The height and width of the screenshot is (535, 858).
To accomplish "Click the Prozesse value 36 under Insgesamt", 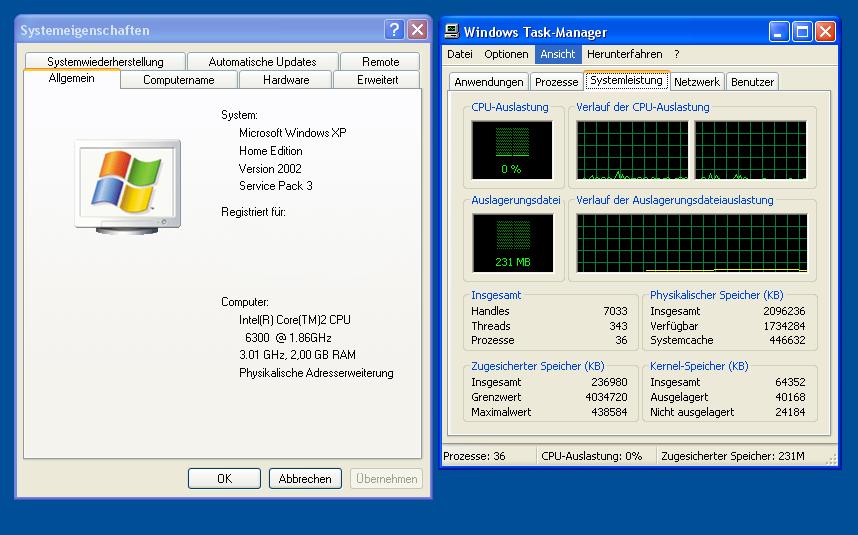I will point(621,340).
